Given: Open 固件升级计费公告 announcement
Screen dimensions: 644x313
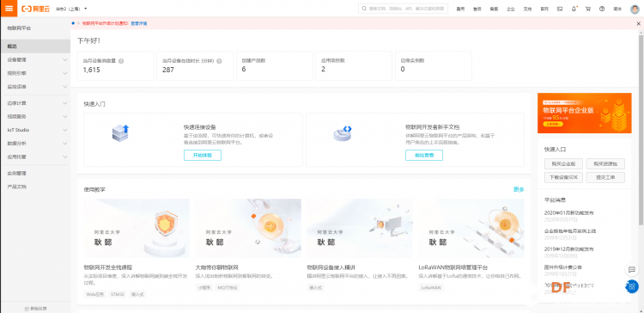Looking at the screenshot, I should [562, 267].
